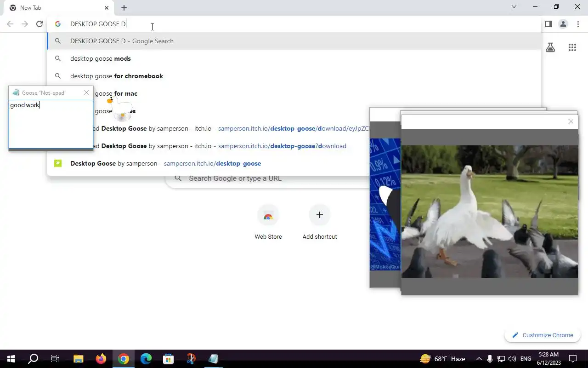This screenshot has height=368, width=588.
Task: Close the Goose Not-epad window
Action: coord(86,92)
